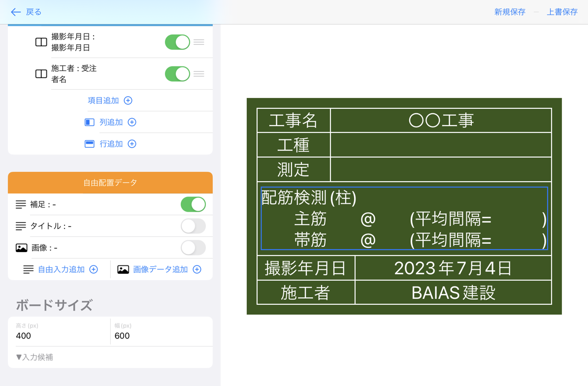This screenshot has height=386, width=588.
Task: Click the plus icon next to 行追加
Action: (x=132, y=144)
